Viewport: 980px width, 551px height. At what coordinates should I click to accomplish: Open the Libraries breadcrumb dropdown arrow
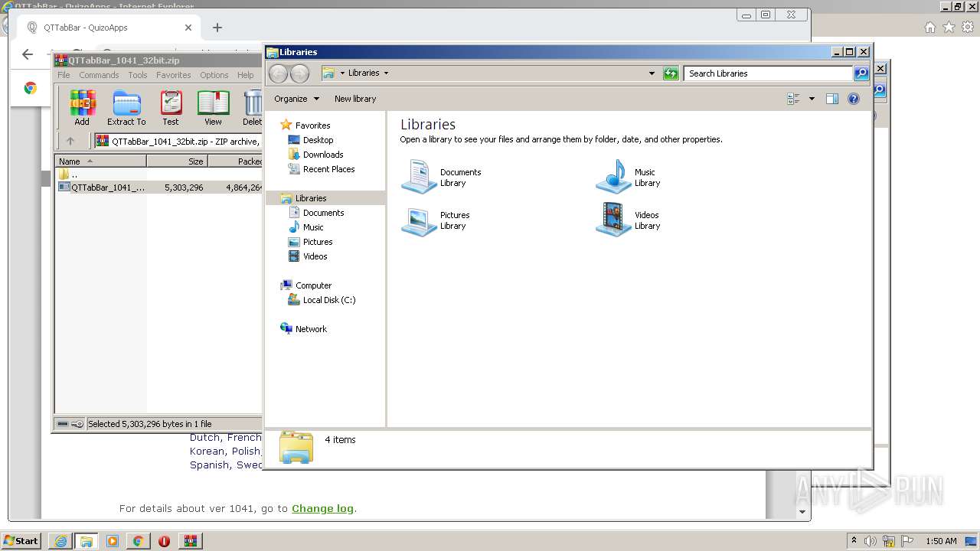386,73
